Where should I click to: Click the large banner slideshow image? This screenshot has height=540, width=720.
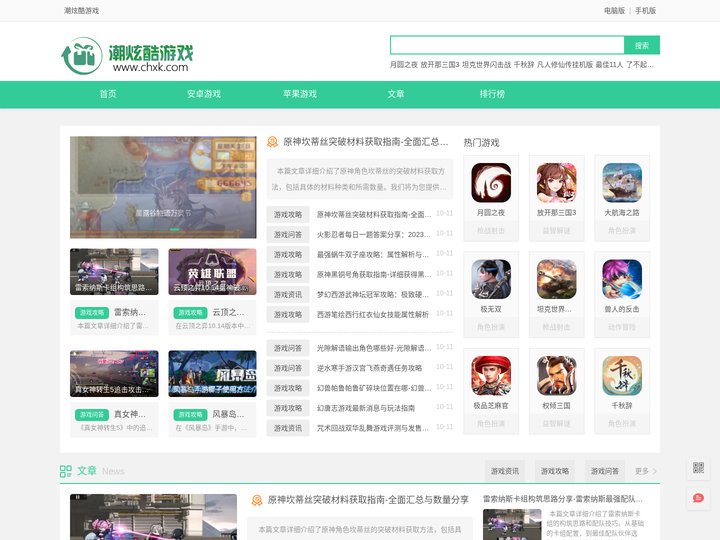[x=163, y=187]
